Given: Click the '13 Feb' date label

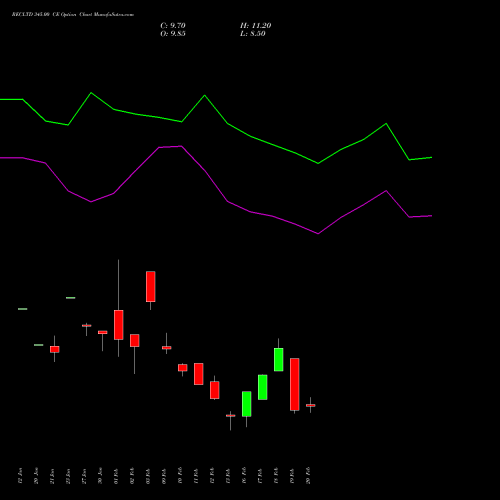Looking at the screenshot, I should pos(228,476).
